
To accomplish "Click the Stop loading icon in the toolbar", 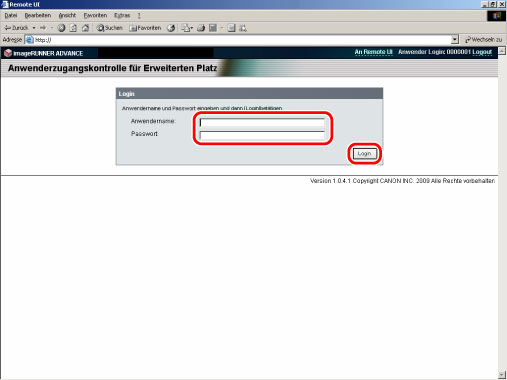I will tap(61, 28).
